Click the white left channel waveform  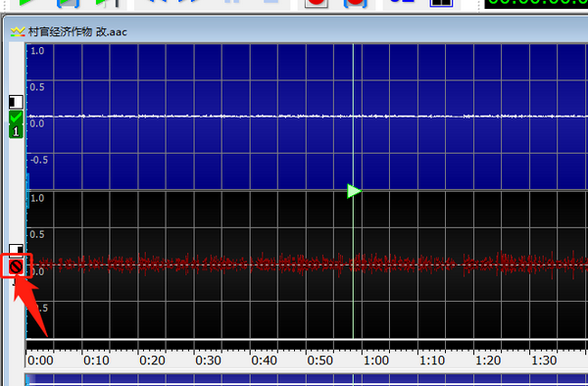point(307,117)
